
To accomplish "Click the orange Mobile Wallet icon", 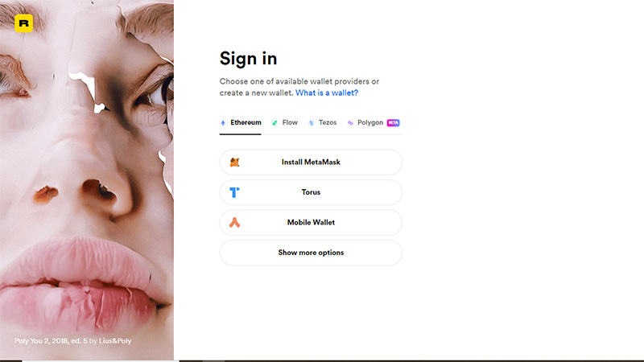I will tap(234, 223).
